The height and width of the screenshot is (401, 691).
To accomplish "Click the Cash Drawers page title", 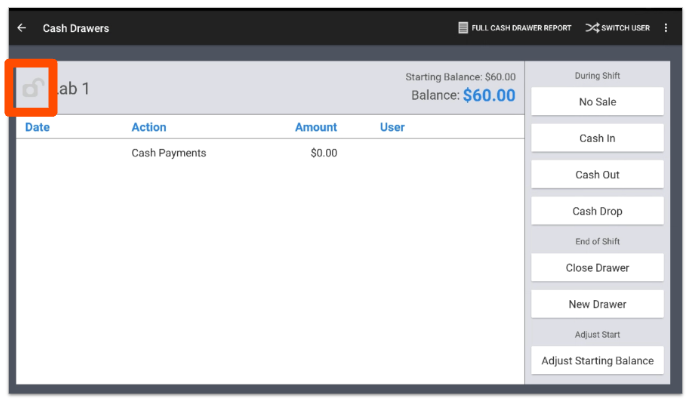I will click(76, 28).
